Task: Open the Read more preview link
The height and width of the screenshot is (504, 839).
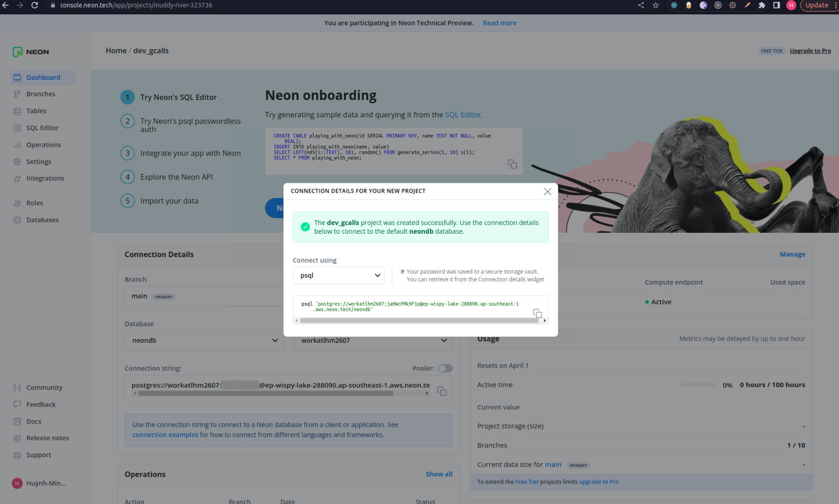Action: click(x=499, y=23)
